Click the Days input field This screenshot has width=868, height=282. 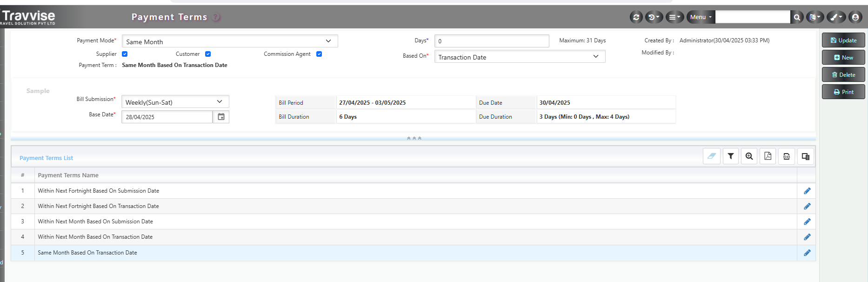tap(492, 41)
